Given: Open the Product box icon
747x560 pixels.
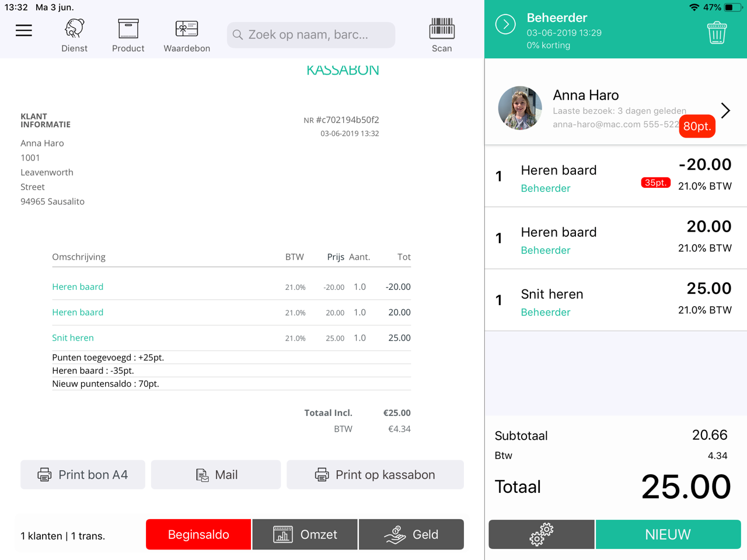Looking at the screenshot, I should pos(128,36).
